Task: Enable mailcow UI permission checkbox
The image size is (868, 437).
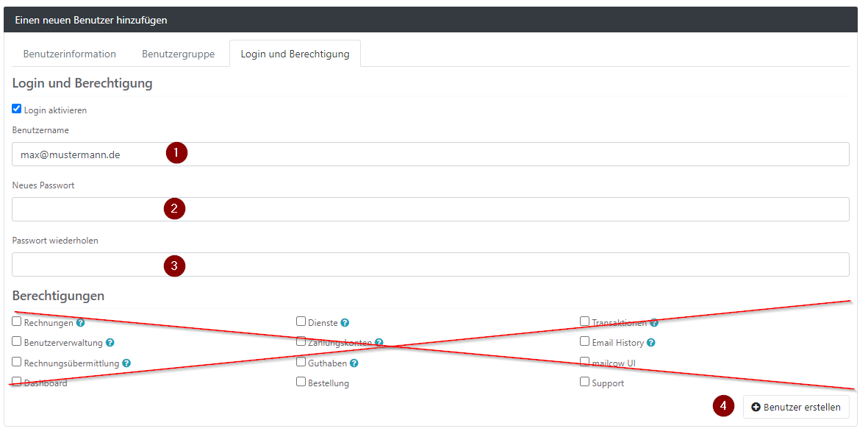Action: [584, 362]
